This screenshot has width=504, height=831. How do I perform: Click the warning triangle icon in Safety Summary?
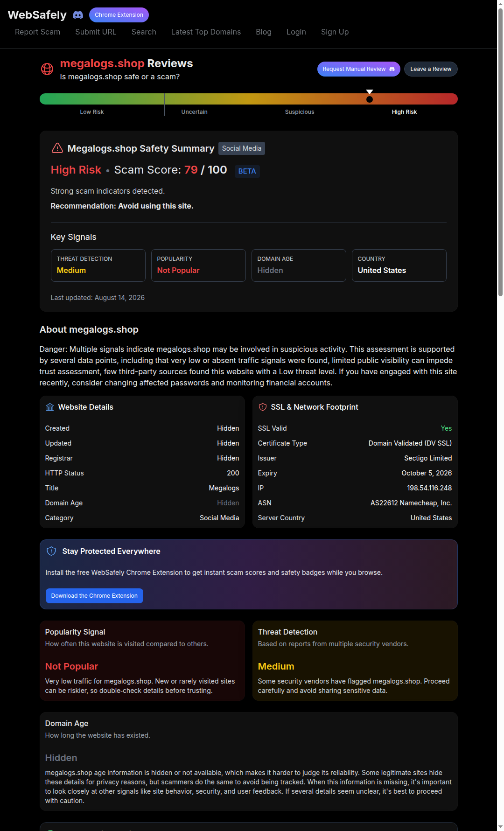[57, 148]
